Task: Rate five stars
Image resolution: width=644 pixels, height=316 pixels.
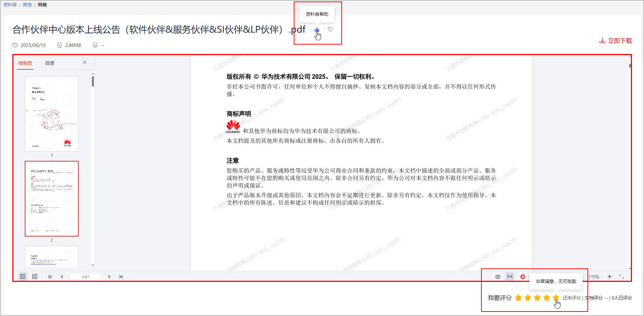Action: (x=556, y=298)
